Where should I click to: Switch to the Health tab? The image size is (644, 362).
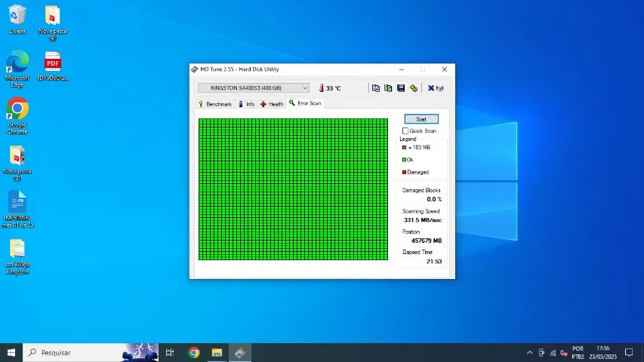click(272, 104)
